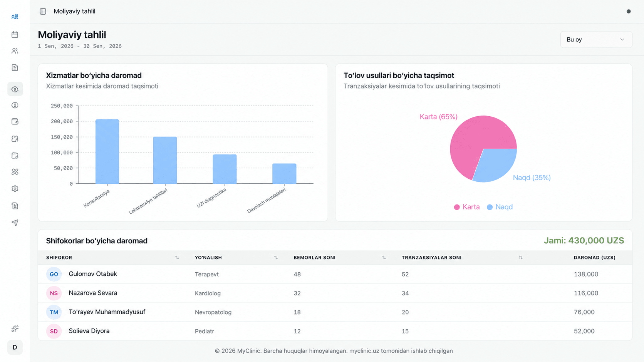Click the MyClinic logo in the sidebar
644x362 pixels.
pos(15,17)
